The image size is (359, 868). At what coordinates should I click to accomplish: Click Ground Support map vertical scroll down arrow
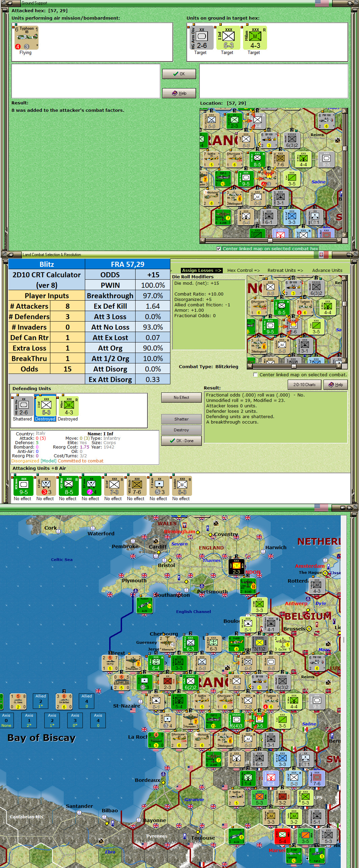(x=345, y=235)
